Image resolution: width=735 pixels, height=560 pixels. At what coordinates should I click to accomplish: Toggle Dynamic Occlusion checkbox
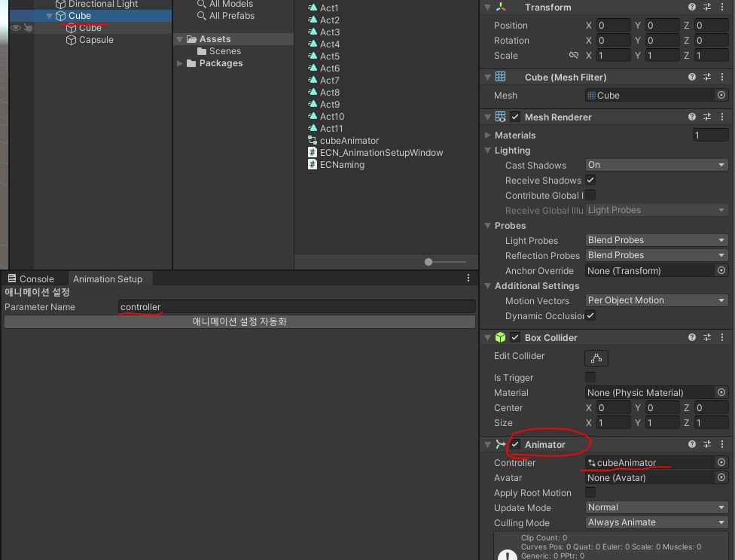point(590,315)
